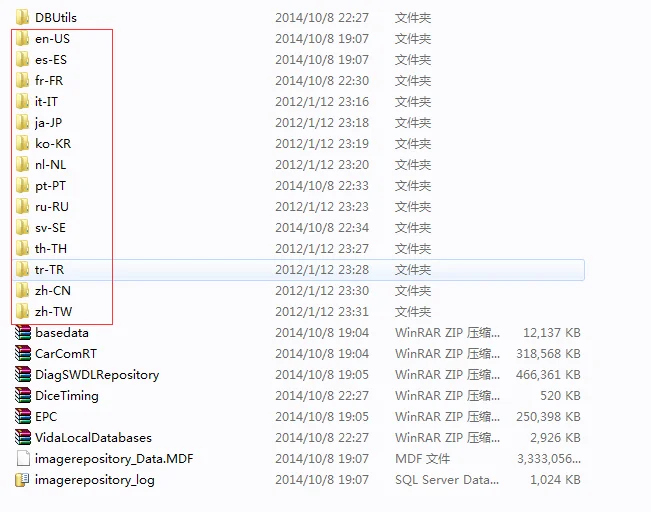Select the ko-KR folder icon
The image size is (651, 512).
(22, 143)
